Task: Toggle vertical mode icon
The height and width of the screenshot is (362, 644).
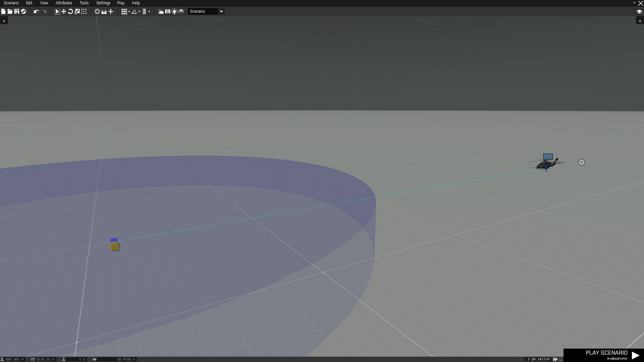Action: pos(111,11)
